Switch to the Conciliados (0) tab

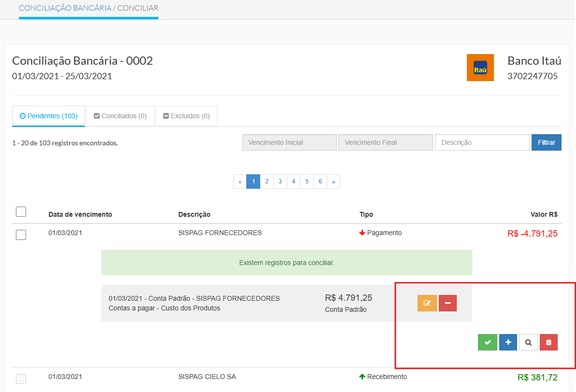(120, 116)
